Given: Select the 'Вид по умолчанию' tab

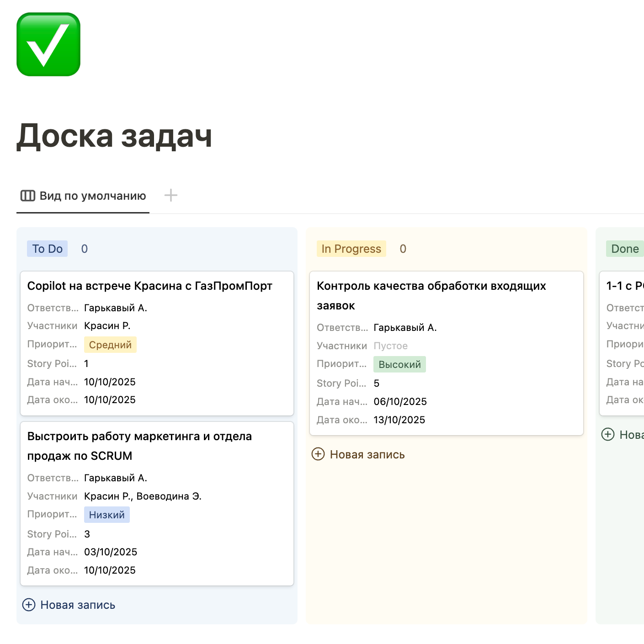Looking at the screenshot, I should click(x=83, y=196).
